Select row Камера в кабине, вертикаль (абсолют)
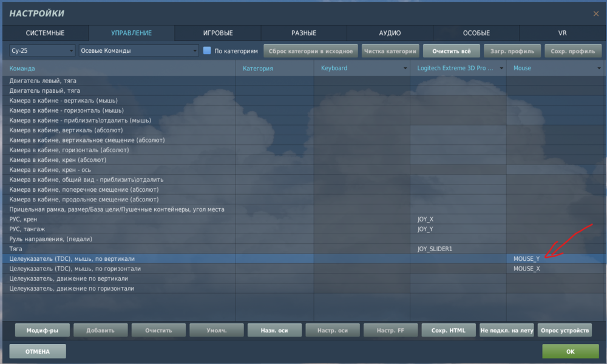Viewport: 607px width, 364px height. coord(304,130)
